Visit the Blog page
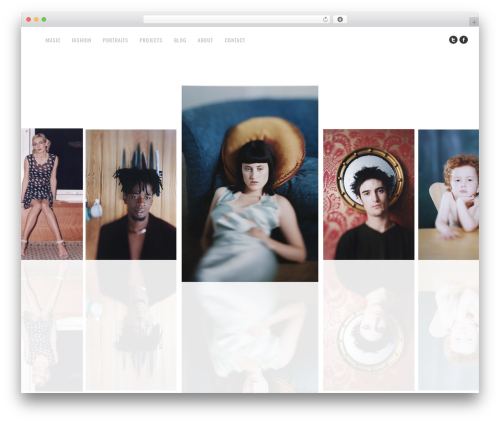The height and width of the screenshot is (423, 500). pos(180,40)
